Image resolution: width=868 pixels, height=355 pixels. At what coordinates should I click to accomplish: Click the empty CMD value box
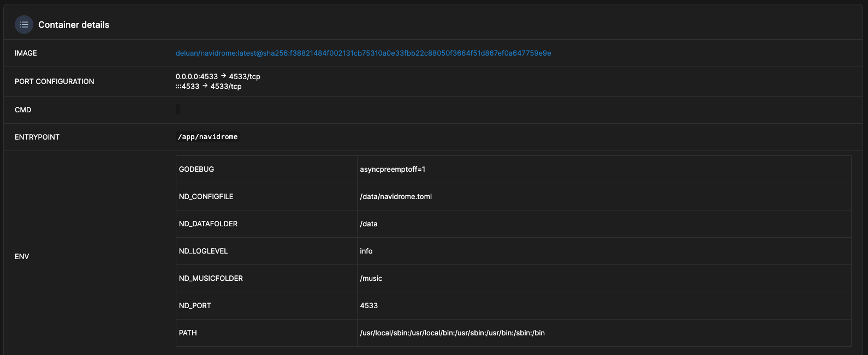coord(178,110)
